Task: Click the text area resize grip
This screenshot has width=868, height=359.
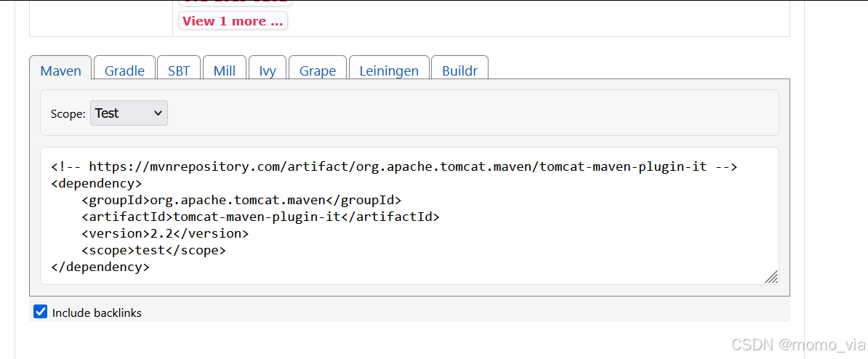Action: click(771, 277)
